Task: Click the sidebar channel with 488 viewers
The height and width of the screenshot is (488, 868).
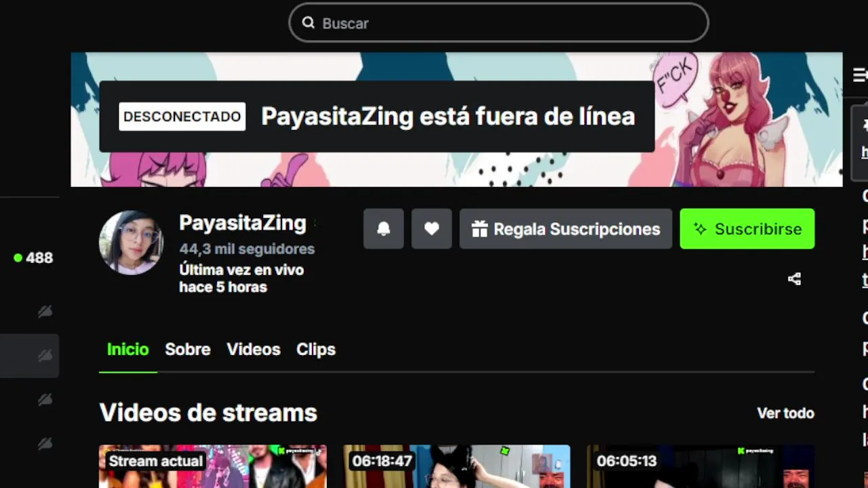Action: tap(33, 258)
